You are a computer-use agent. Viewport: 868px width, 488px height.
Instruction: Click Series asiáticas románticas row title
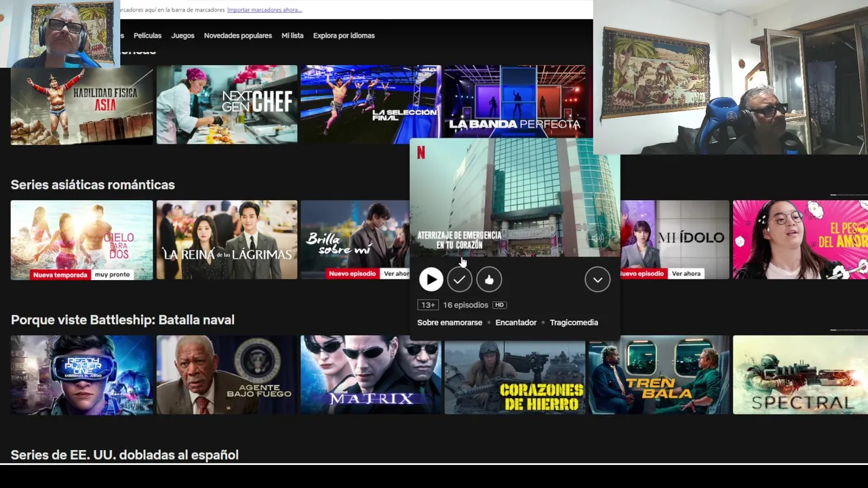pyautogui.click(x=93, y=184)
